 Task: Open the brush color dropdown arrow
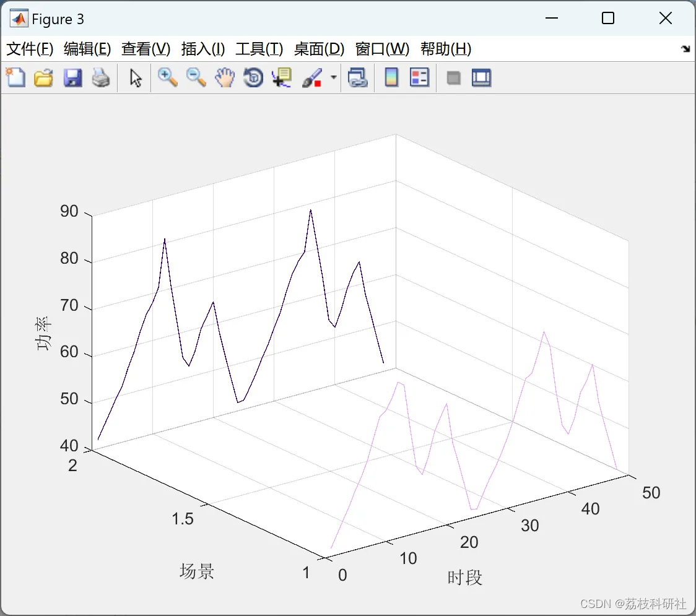(x=333, y=77)
